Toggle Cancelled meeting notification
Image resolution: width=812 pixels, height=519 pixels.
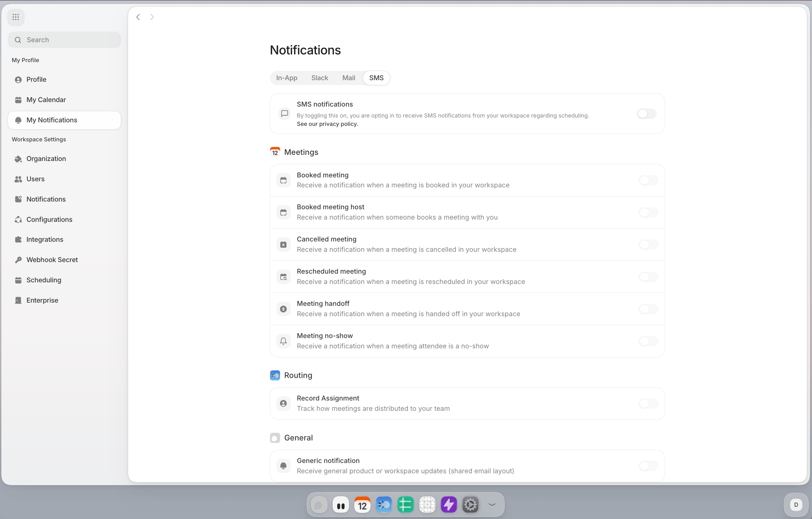pyautogui.click(x=649, y=245)
